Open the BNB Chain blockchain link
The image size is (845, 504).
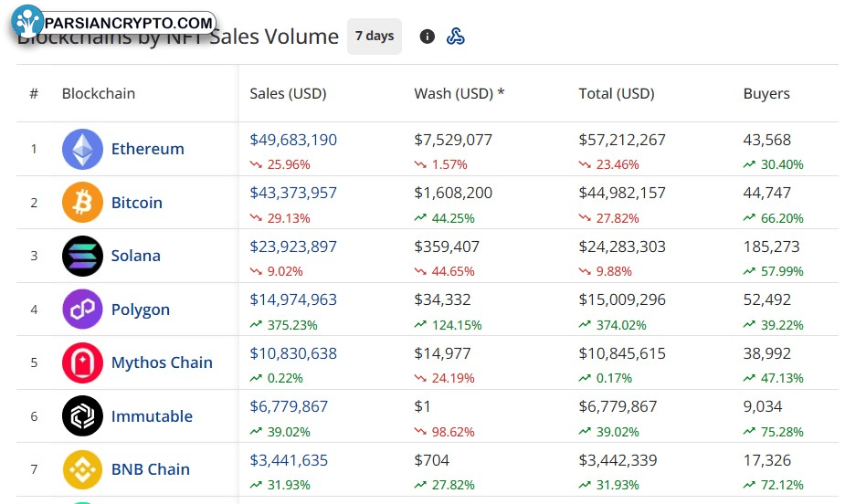151,469
